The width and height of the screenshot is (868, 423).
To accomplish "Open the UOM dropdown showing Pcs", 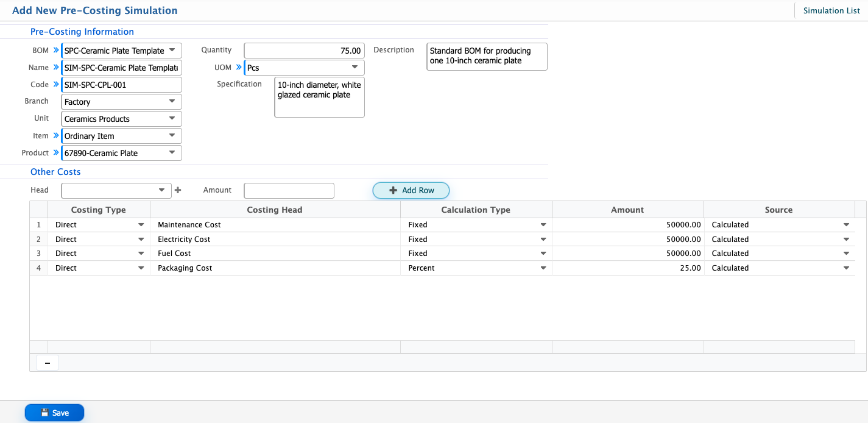I will click(305, 68).
